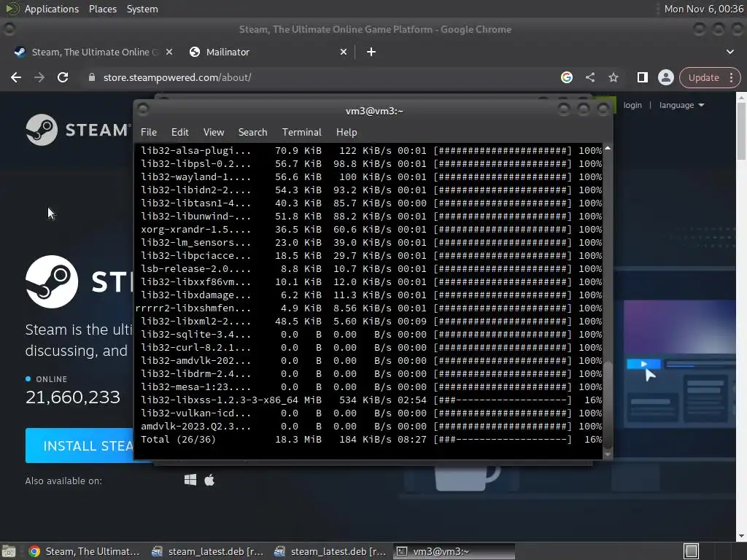Open the Places menu
Viewport: 747px width, 560px height.
(x=102, y=9)
